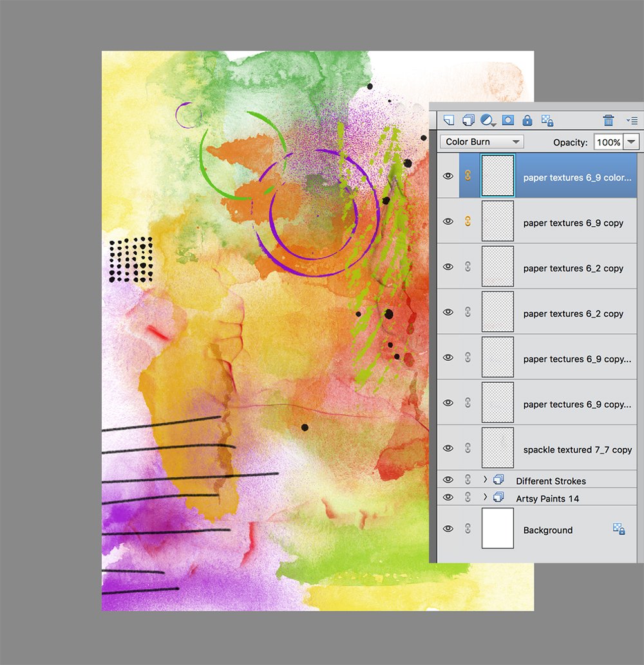Lock all pixels with the padlock icon
This screenshot has width=644, height=665.
click(x=527, y=120)
